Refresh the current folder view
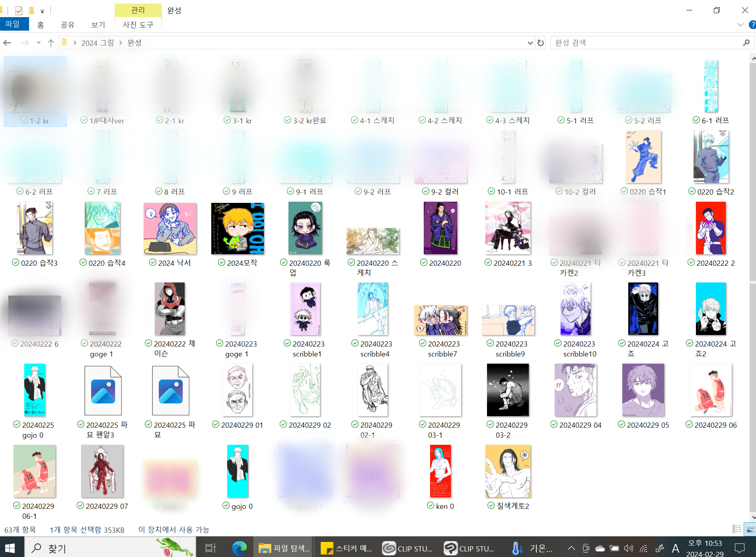Image resolution: width=756 pixels, height=557 pixels. point(540,43)
